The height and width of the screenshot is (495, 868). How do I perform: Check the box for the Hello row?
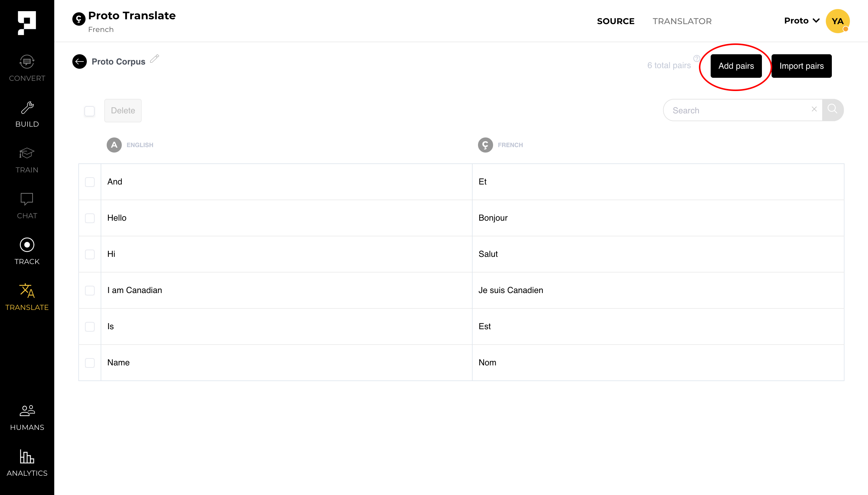pos(90,218)
